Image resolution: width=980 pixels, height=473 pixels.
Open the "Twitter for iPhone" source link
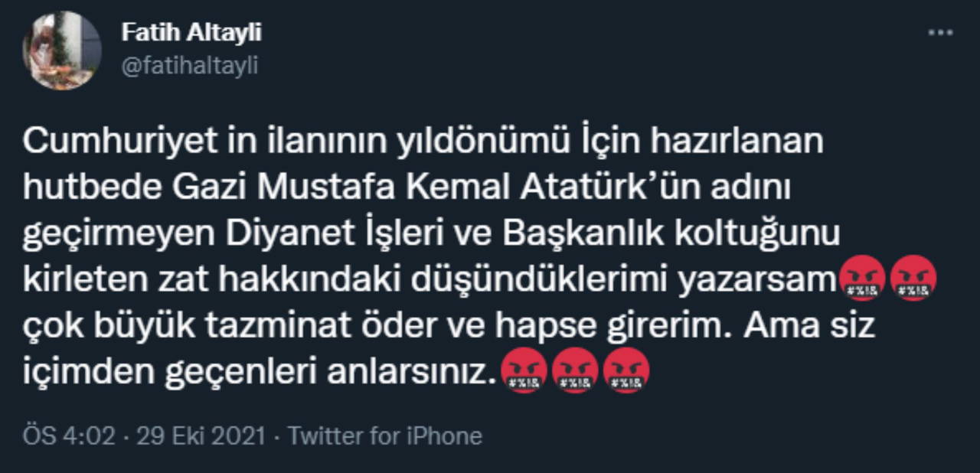[x=385, y=436]
